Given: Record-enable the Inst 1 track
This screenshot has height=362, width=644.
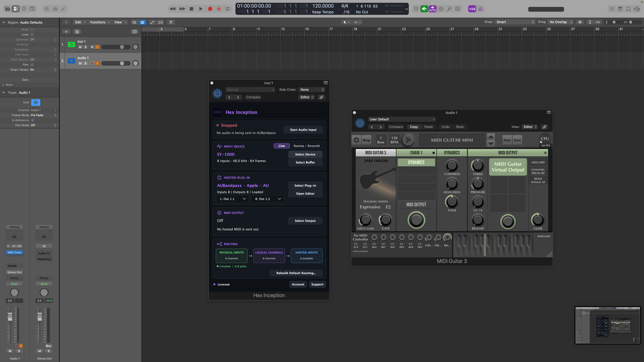Looking at the screenshot, I should tap(92, 47).
